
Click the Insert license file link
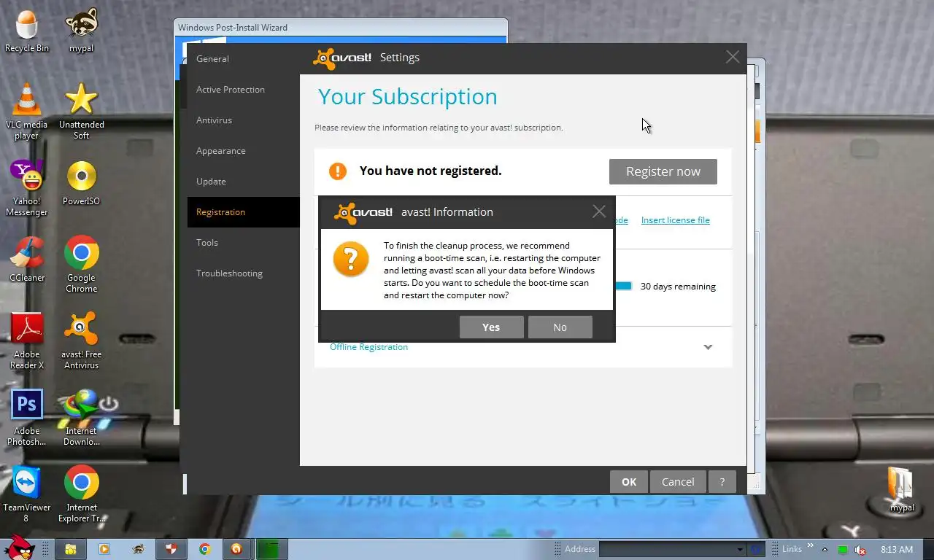point(675,220)
